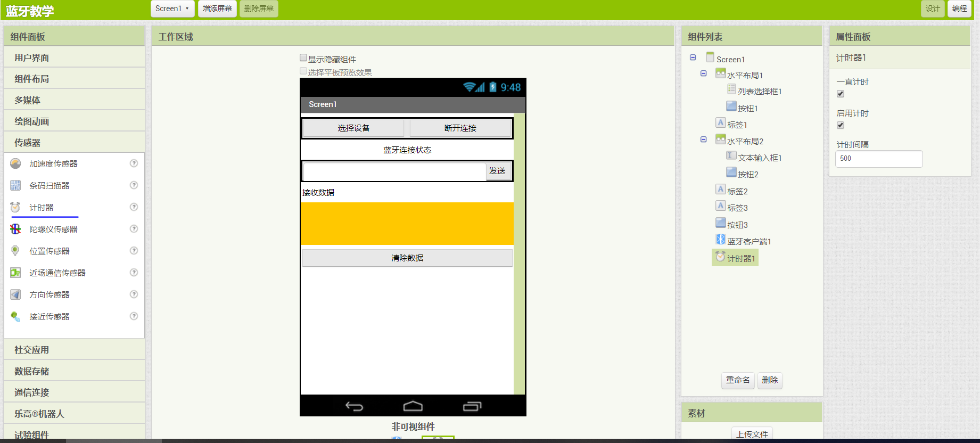Open the 社交应用 palette section
Image resolution: width=980 pixels, height=443 pixels.
[75, 350]
